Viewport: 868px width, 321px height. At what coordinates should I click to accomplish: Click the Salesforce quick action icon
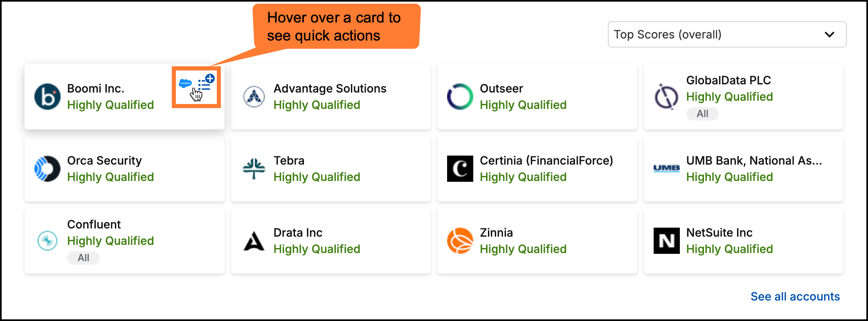point(185,84)
